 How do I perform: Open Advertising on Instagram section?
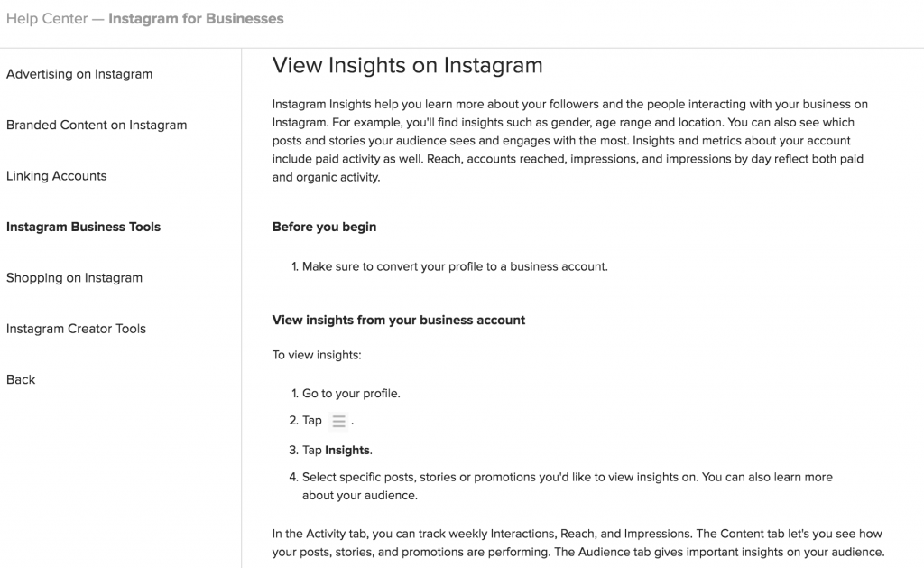(x=79, y=74)
